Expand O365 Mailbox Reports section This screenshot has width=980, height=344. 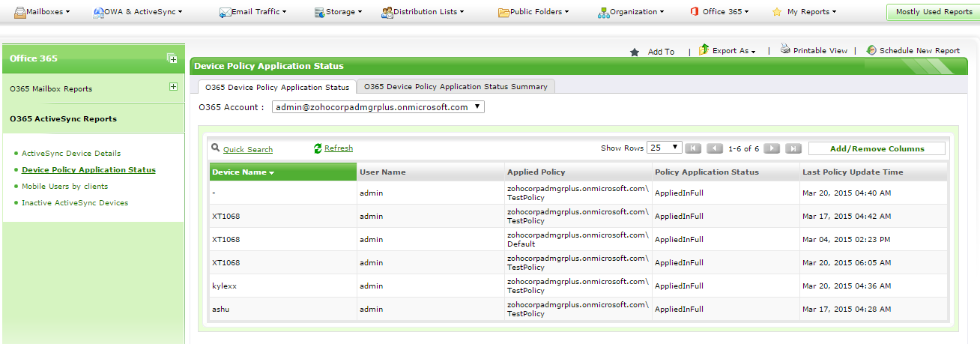point(173,87)
